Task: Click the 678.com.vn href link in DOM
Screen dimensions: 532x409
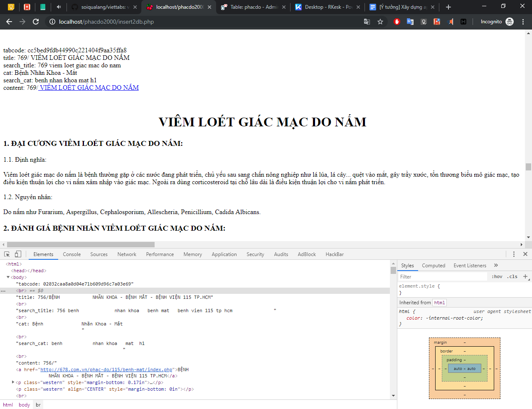Action: (x=106, y=370)
